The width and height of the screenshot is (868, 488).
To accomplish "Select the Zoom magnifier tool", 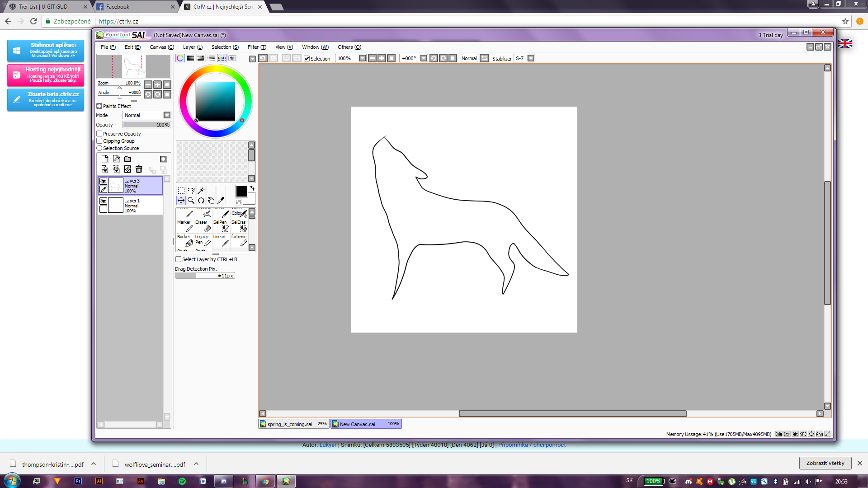I will click(x=191, y=201).
